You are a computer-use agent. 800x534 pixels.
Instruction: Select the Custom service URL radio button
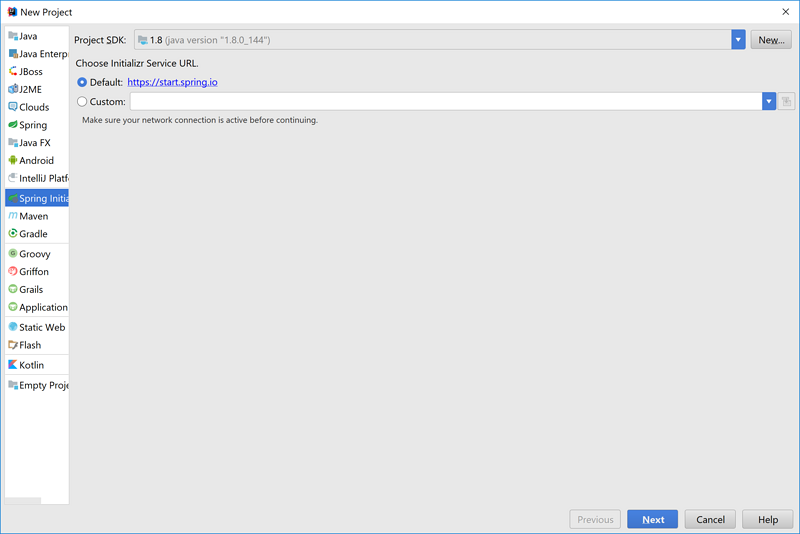pos(82,101)
